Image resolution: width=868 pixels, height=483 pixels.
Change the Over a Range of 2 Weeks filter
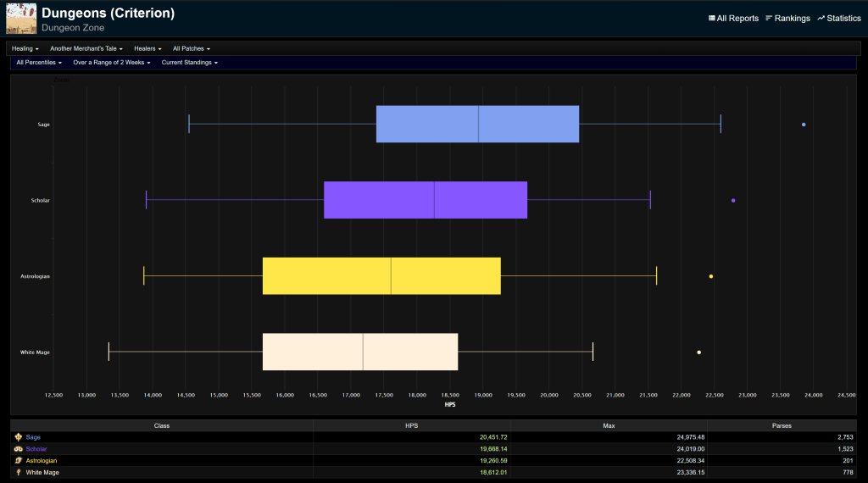112,63
